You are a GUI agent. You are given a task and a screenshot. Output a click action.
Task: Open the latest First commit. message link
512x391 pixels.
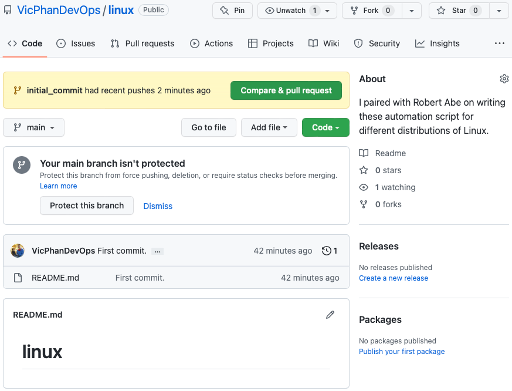[122, 251]
